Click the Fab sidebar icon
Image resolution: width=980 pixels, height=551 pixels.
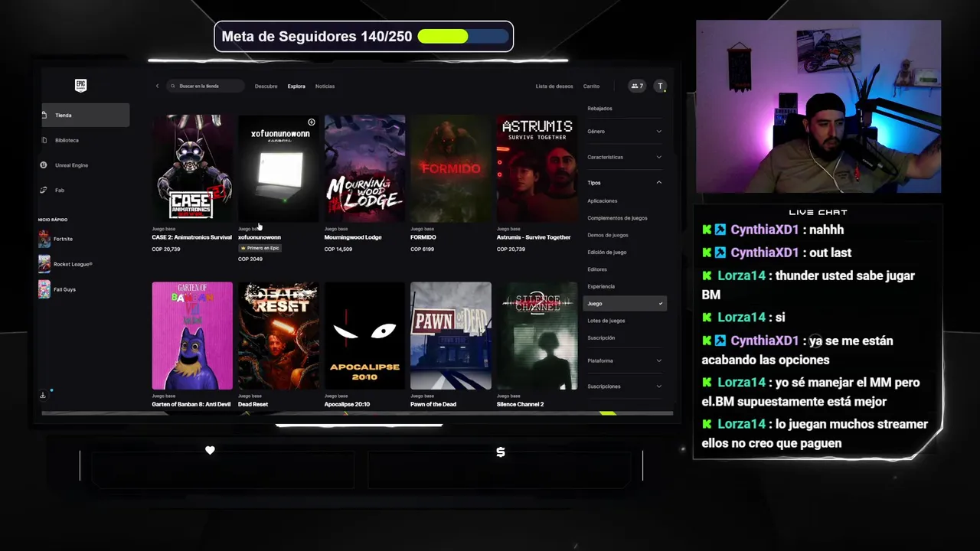(44, 190)
